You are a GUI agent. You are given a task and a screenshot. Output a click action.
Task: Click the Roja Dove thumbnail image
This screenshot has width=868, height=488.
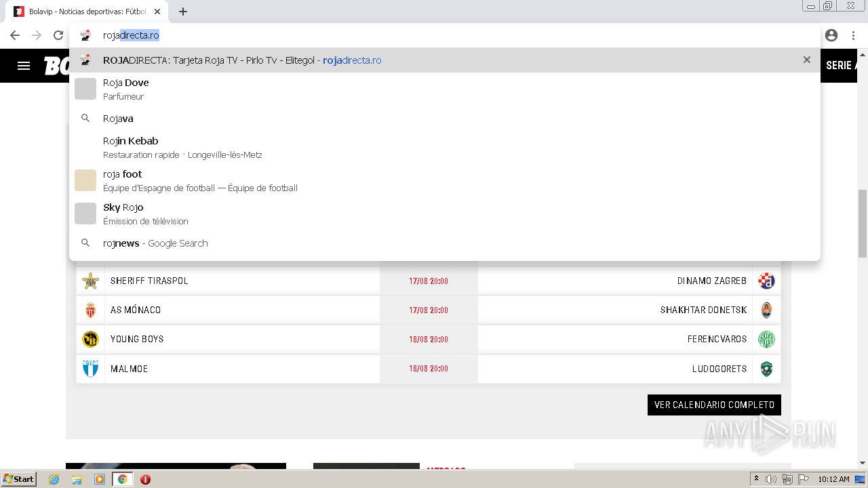click(85, 89)
